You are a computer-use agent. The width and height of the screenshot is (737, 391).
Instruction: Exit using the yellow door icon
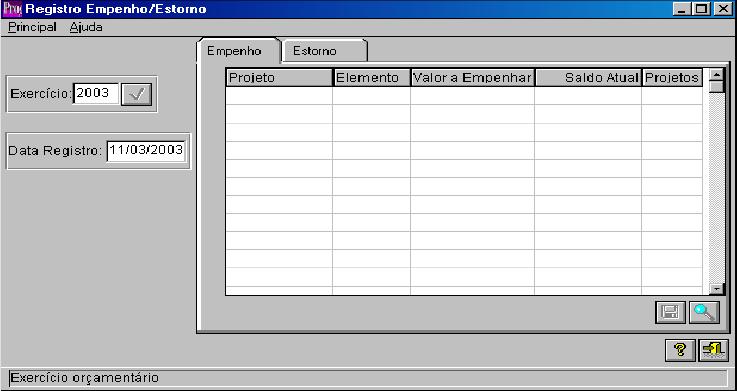click(713, 350)
